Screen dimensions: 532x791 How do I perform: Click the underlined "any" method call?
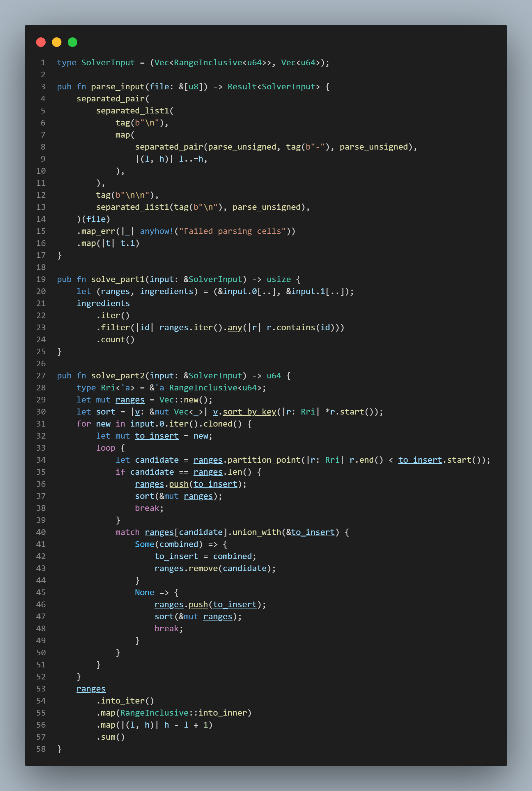coord(235,327)
